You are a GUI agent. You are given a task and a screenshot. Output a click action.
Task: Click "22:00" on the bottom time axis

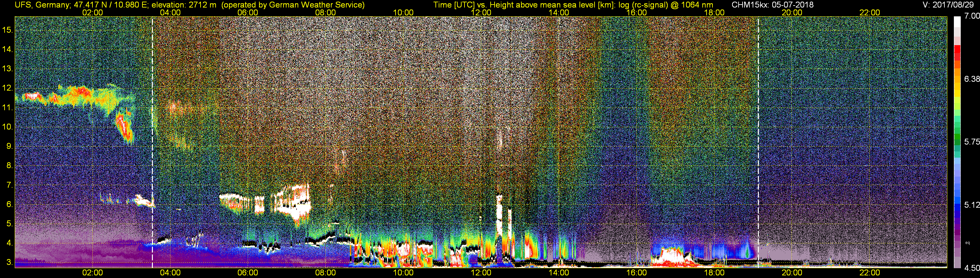(x=870, y=273)
